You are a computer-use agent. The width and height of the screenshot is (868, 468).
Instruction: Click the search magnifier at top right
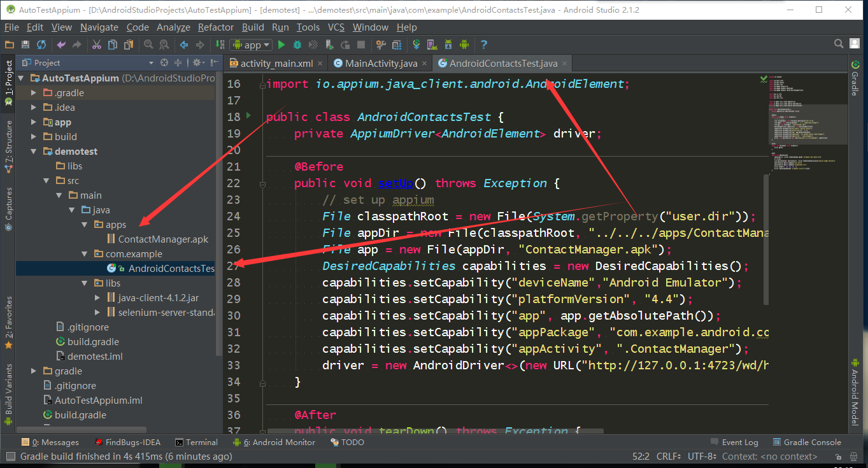839,44
